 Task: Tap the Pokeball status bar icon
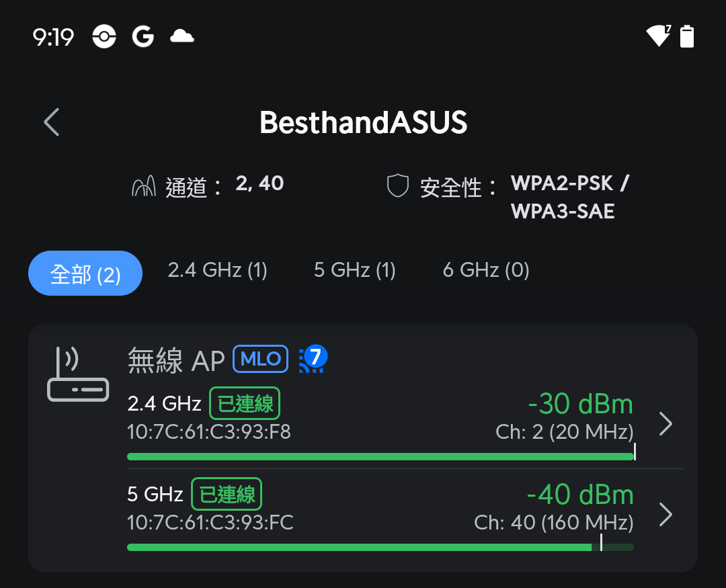(104, 36)
